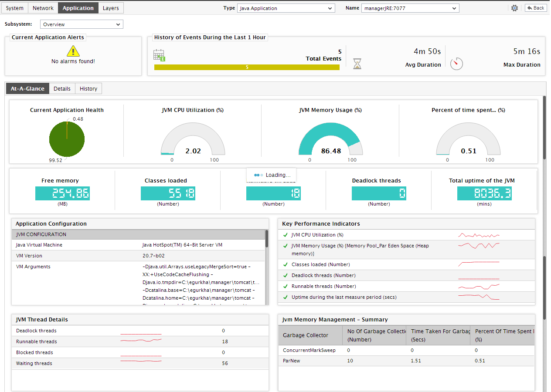551x392 pixels.
Task: Open the Type Java Application dropdown
Action: (x=286, y=8)
